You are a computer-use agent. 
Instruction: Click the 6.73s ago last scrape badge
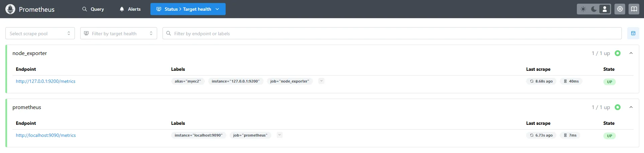(x=541, y=135)
